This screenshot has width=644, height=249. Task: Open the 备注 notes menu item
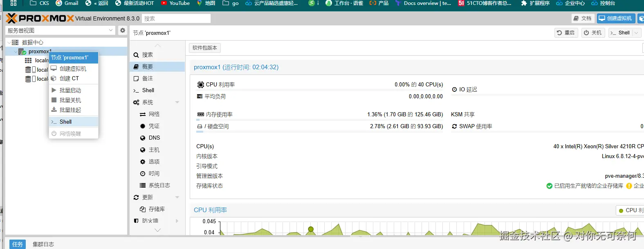(157, 79)
